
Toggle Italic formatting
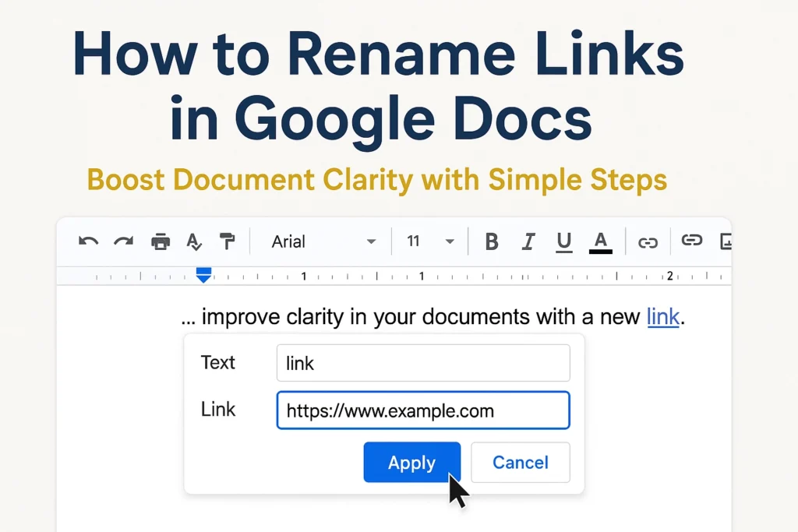pos(528,241)
